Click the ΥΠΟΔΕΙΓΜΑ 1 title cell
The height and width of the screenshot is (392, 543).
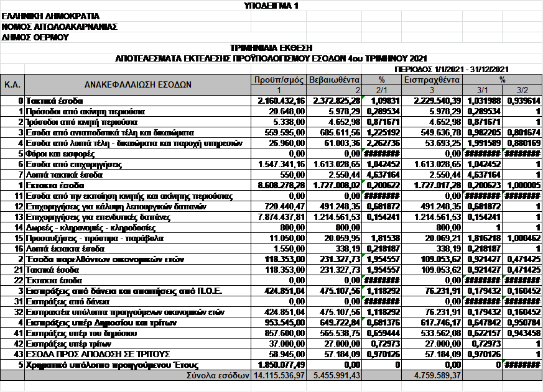tap(271, 6)
